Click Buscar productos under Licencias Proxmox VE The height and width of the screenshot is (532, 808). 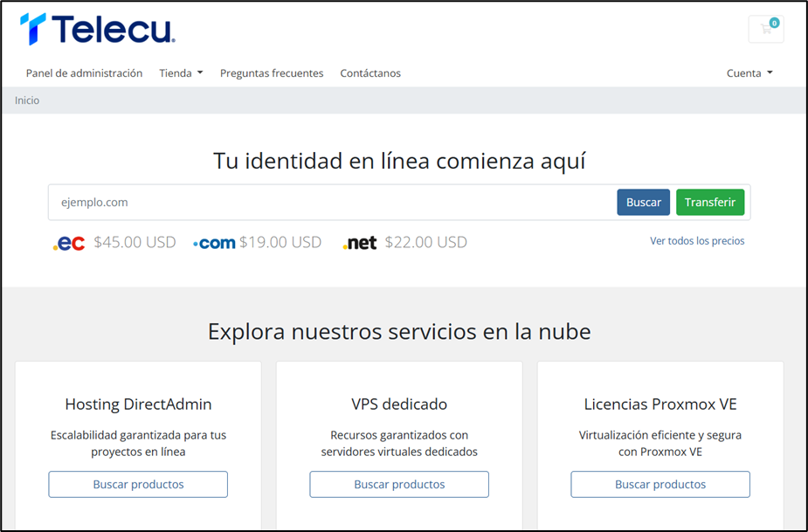pyautogui.click(x=660, y=484)
